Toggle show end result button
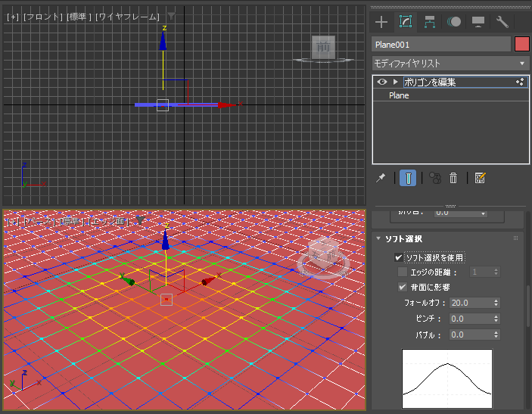Viewport: 532px width, 414px height. coord(408,178)
